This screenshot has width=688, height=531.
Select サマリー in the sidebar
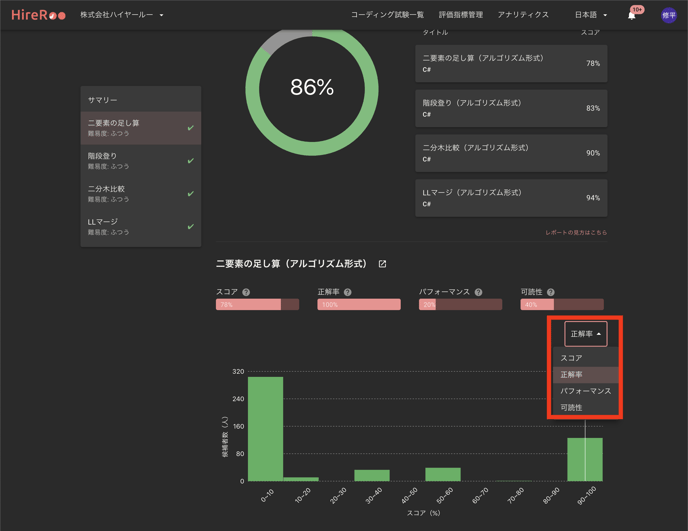coord(141,100)
